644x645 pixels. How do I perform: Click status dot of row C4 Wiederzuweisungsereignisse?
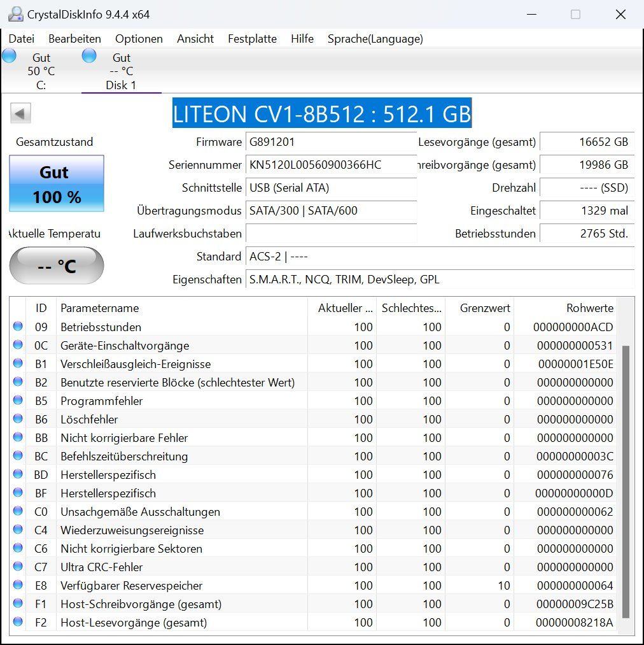click(18, 529)
